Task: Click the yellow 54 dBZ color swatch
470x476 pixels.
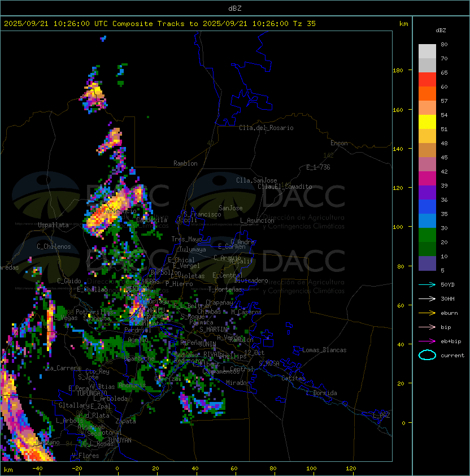Action: (x=427, y=122)
